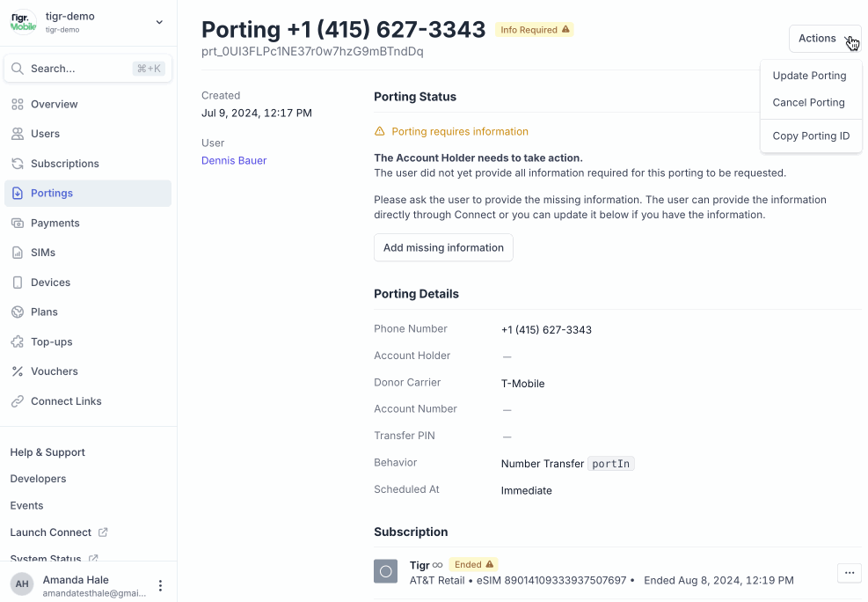Click the Add missing information button
This screenshot has height=602, width=868.
point(443,247)
